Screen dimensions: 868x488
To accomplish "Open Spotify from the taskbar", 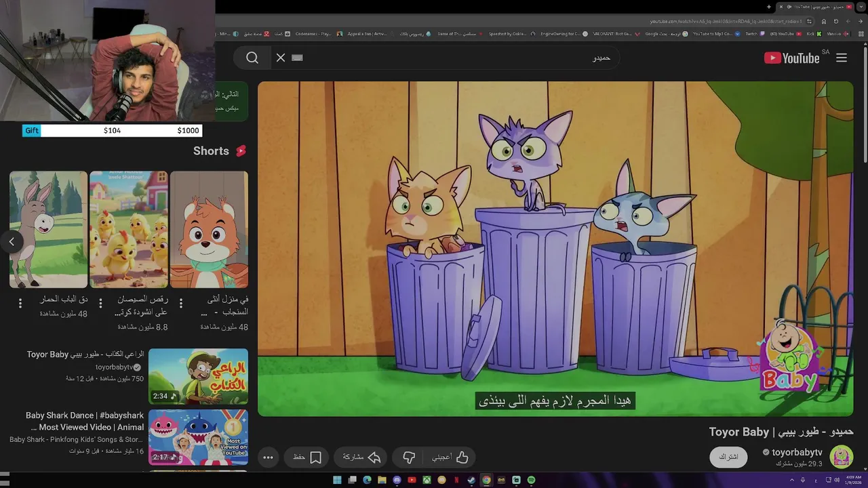I will pos(531,480).
